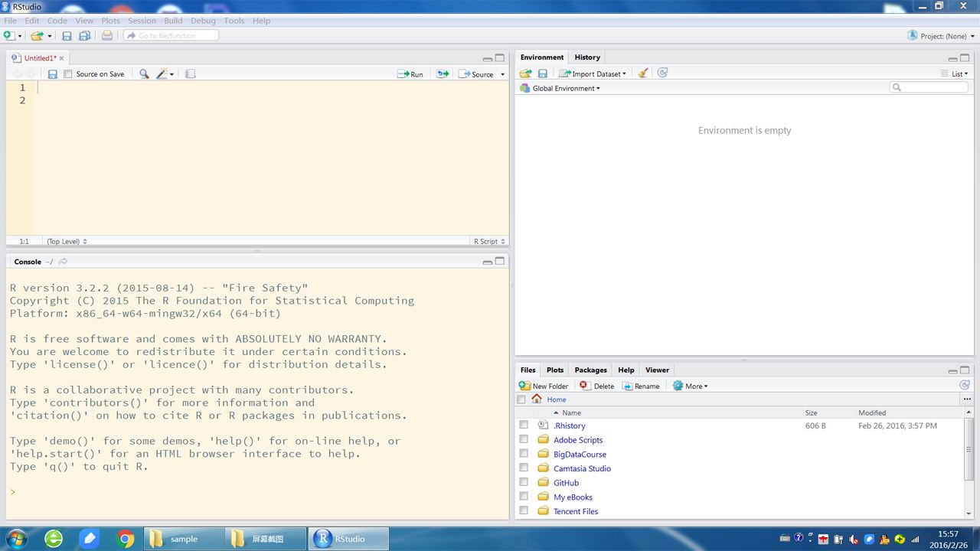This screenshot has width=980, height=551.
Task: Open the Session menu
Action: [142, 21]
